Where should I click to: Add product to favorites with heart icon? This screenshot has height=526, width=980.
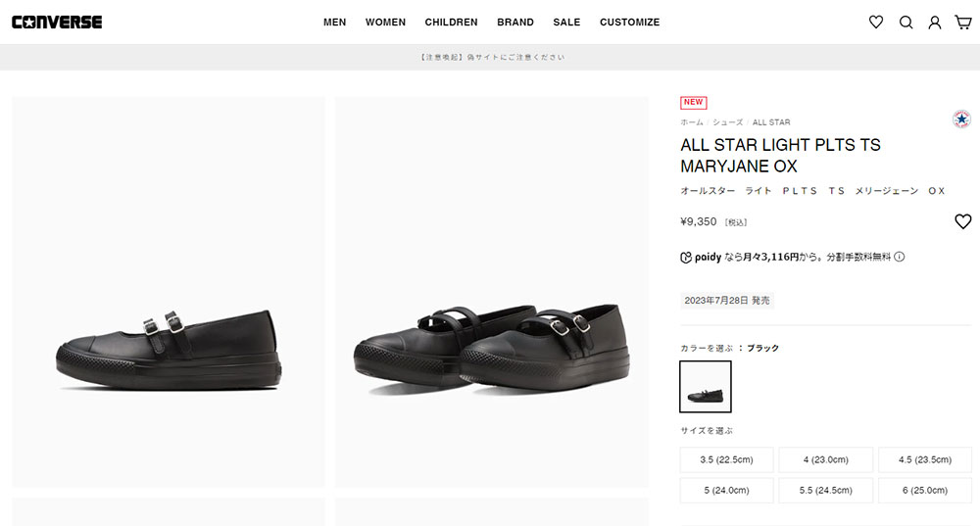[x=963, y=221]
